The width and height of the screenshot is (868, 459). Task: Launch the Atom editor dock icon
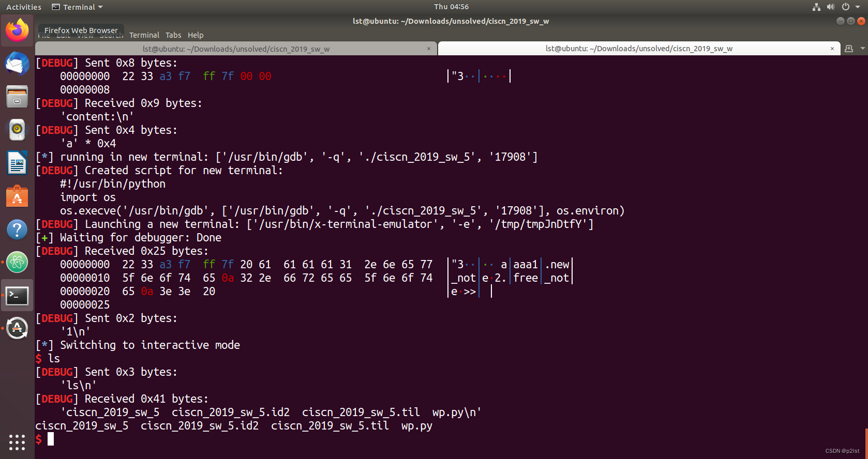(x=17, y=263)
